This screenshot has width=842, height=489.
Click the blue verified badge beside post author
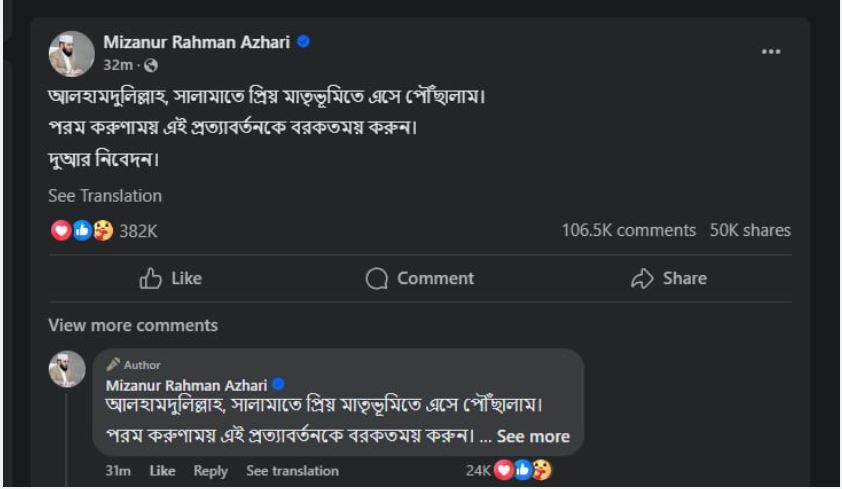304,41
